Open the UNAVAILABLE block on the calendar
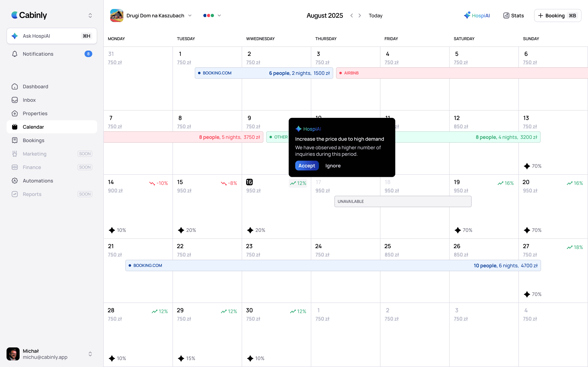This screenshot has width=588, height=367. point(403,201)
